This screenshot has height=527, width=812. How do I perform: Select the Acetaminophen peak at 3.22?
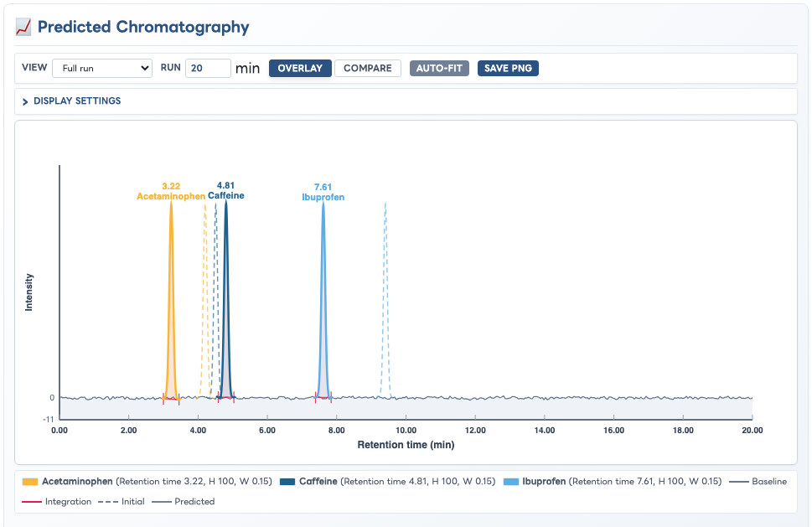click(171, 300)
